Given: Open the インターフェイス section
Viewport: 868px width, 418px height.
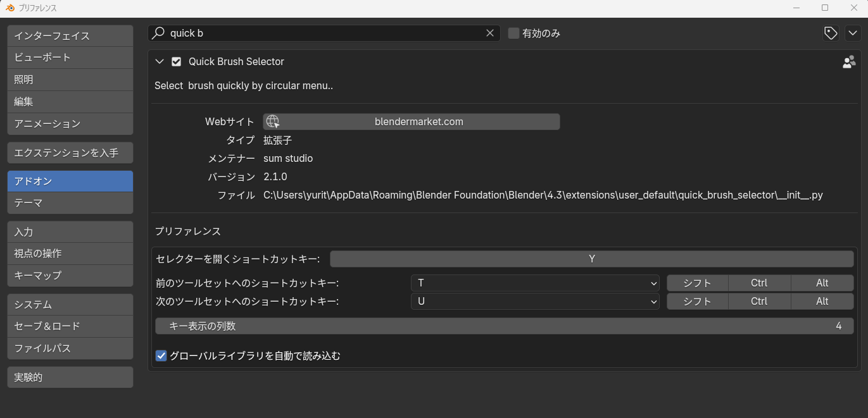Looking at the screenshot, I should click(70, 35).
